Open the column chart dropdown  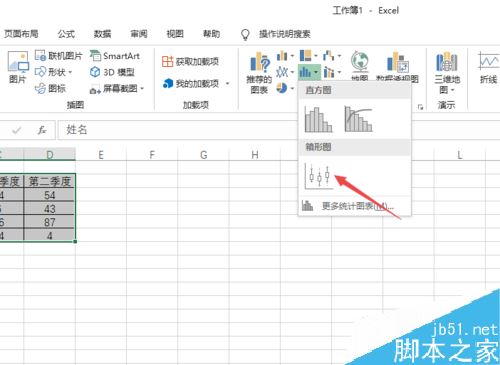click(x=285, y=56)
